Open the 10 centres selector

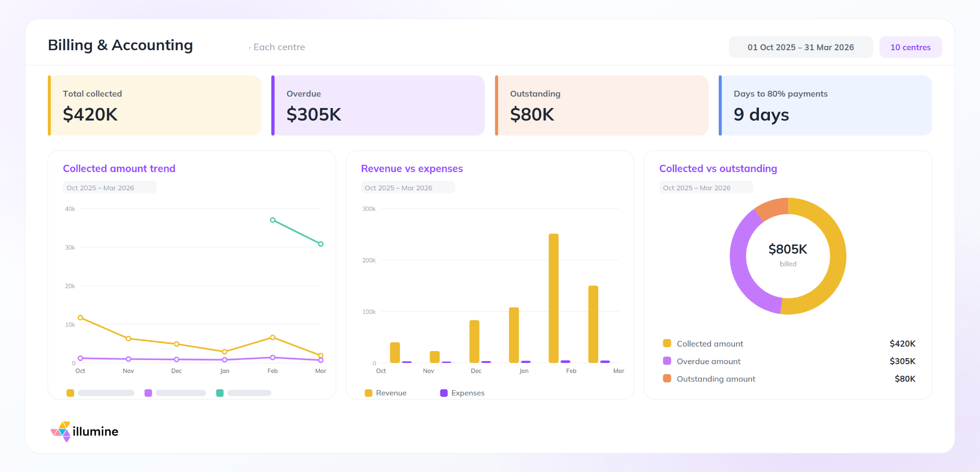click(911, 47)
